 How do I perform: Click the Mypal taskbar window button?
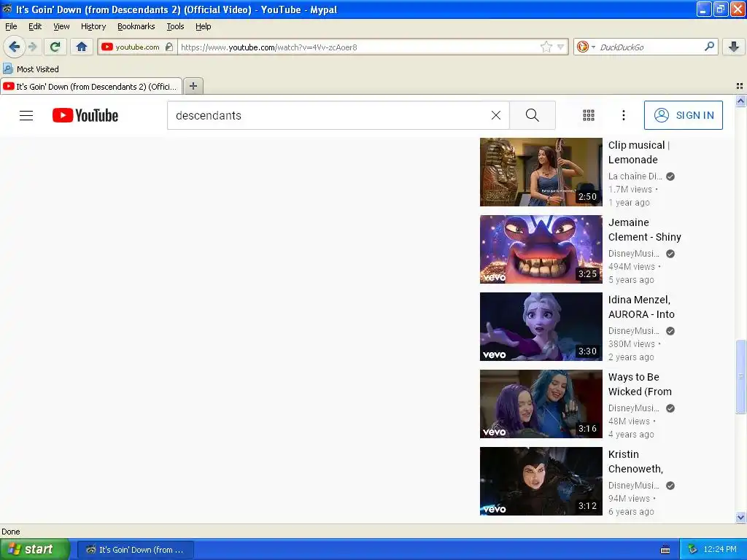coord(135,550)
